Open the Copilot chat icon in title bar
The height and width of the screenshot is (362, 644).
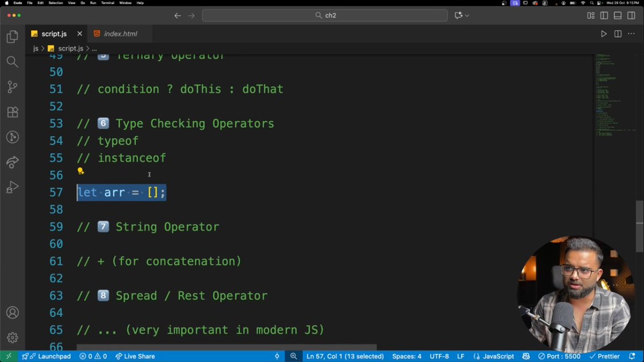click(x=458, y=16)
